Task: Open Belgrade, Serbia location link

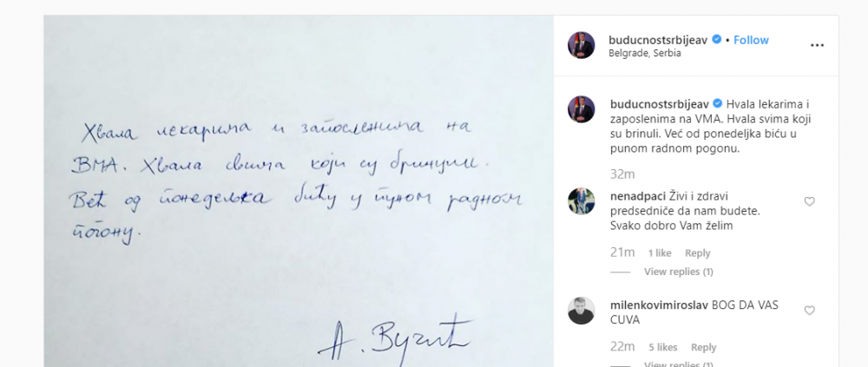Action: [x=644, y=54]
